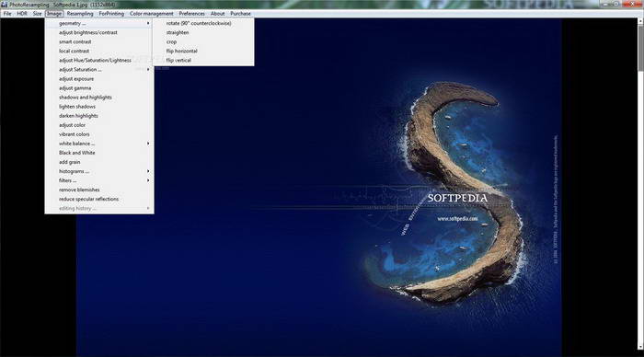Choose smart contrast
This screenshot has height=357, width=644.
pos(99,42)
